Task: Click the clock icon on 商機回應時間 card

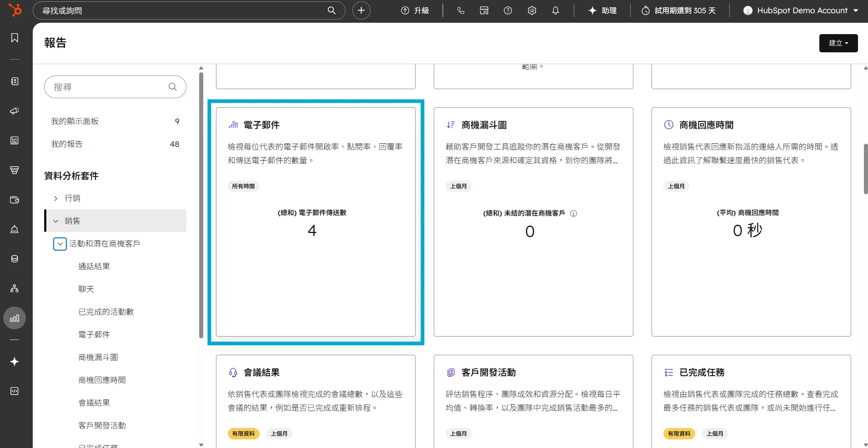Action: 669,125
